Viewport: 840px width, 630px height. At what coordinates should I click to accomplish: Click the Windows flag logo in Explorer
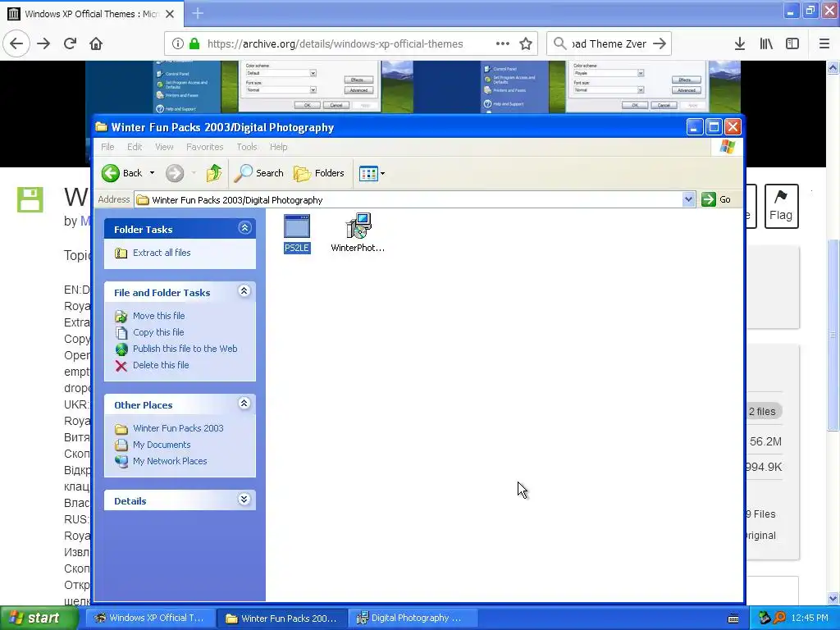coord(728,146)
